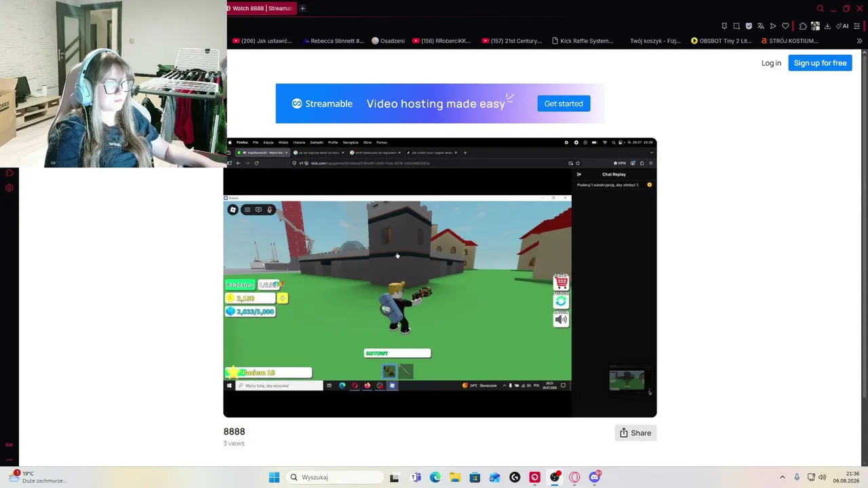Open Discord from the taskbar
The width and height of the screenshot is (868, 488).
click(x=595, y=477)
